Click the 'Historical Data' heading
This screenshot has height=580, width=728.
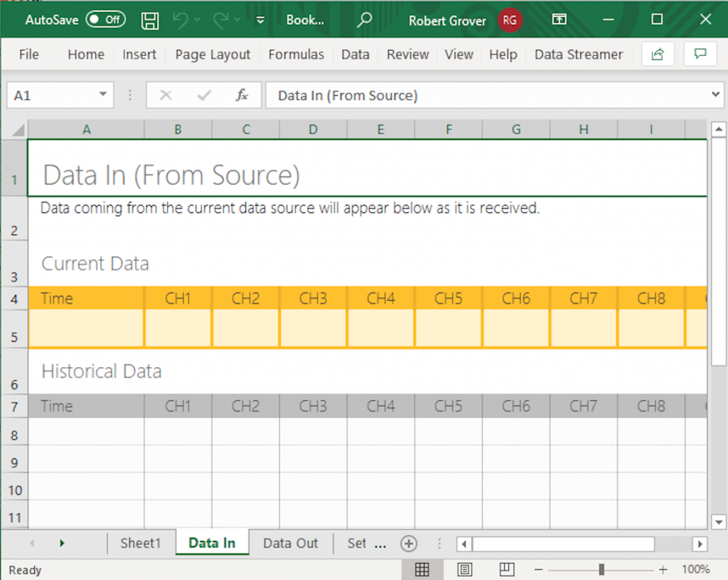tap(101, 371)
